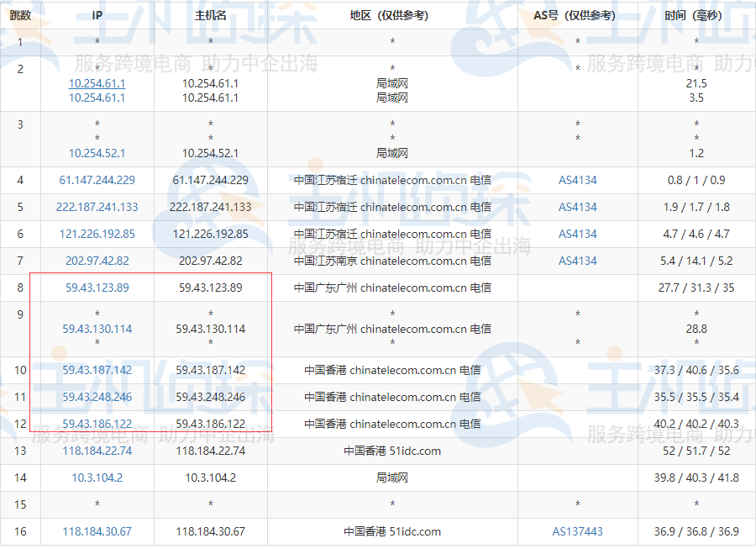Click the 222.187.241.133 link on hop 5
This screenshot has height=549, width=756.
[97, 207]
